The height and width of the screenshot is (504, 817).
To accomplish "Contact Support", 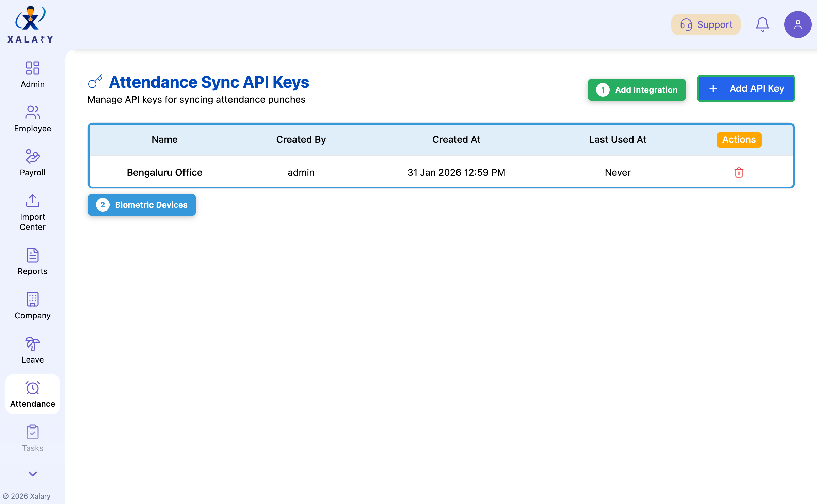I will point(705,24).
